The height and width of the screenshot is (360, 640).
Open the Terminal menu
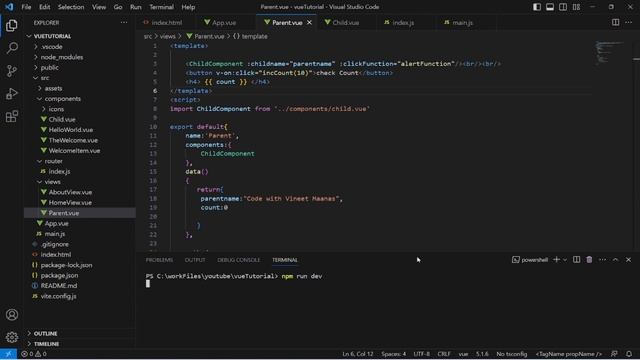coord(161,7)
